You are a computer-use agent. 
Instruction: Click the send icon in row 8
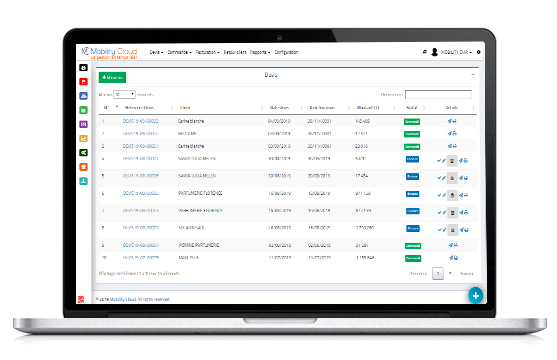461,230
